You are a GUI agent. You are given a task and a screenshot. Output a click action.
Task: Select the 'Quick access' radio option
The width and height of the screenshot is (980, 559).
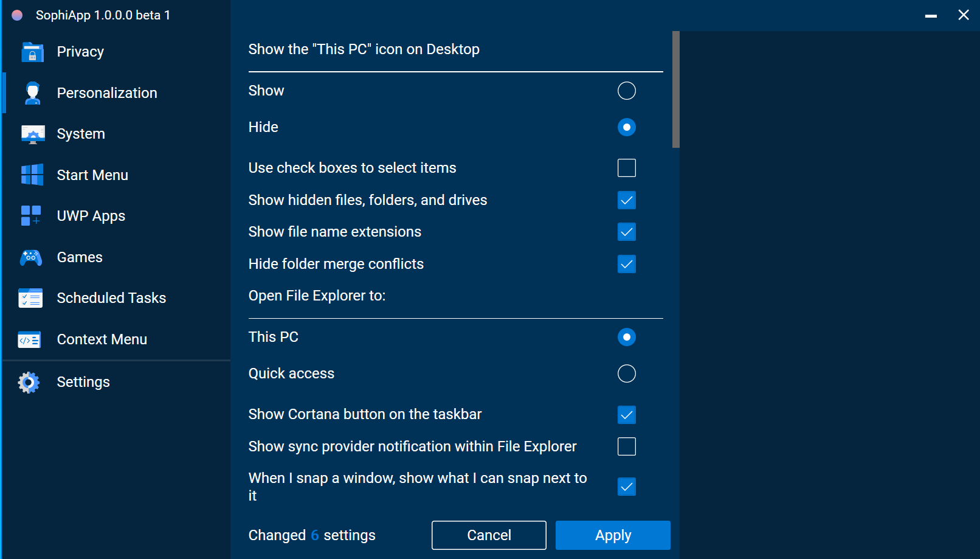[626, 373]
